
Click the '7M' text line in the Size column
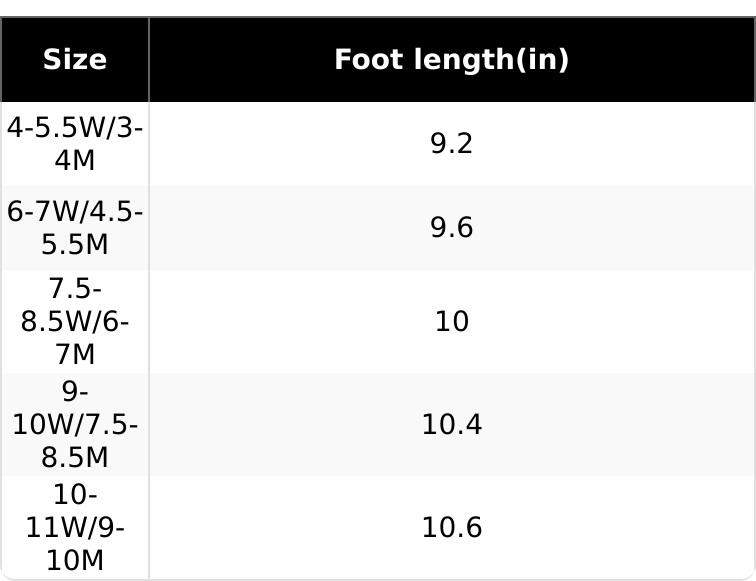pos(75,354)
